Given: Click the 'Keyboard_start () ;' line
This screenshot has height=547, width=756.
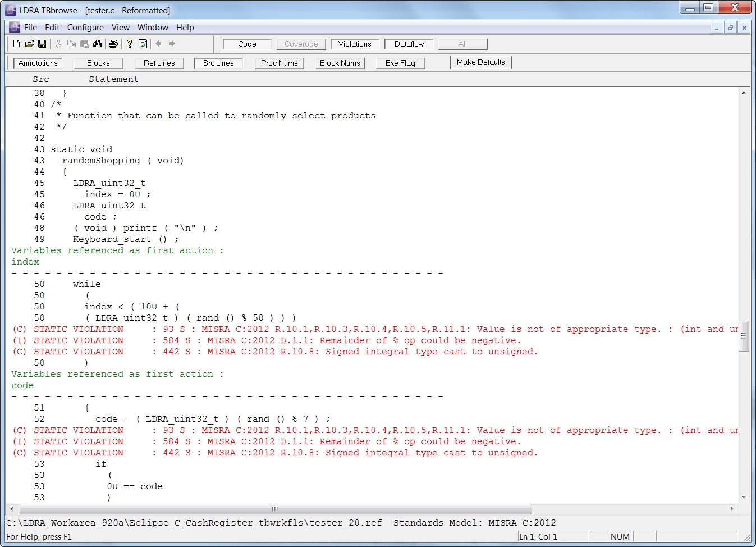Looking at the screenshot, I should (x=126, y=239).
